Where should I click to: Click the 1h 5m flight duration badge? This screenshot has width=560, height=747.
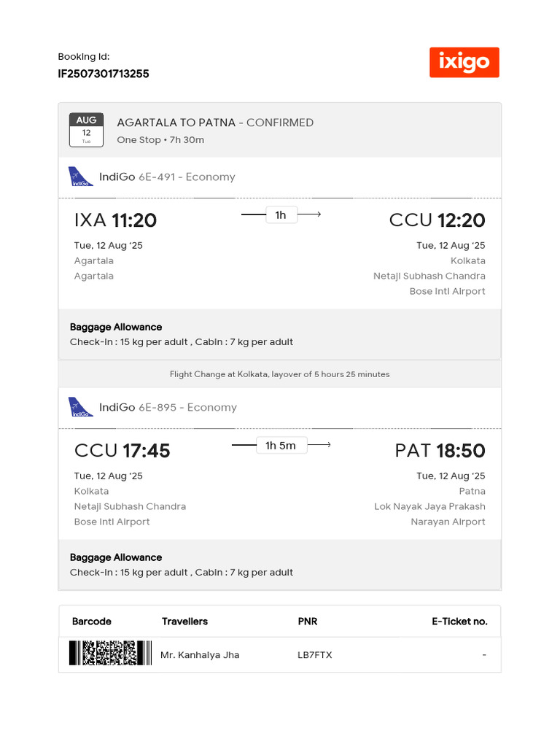point(281,446)
